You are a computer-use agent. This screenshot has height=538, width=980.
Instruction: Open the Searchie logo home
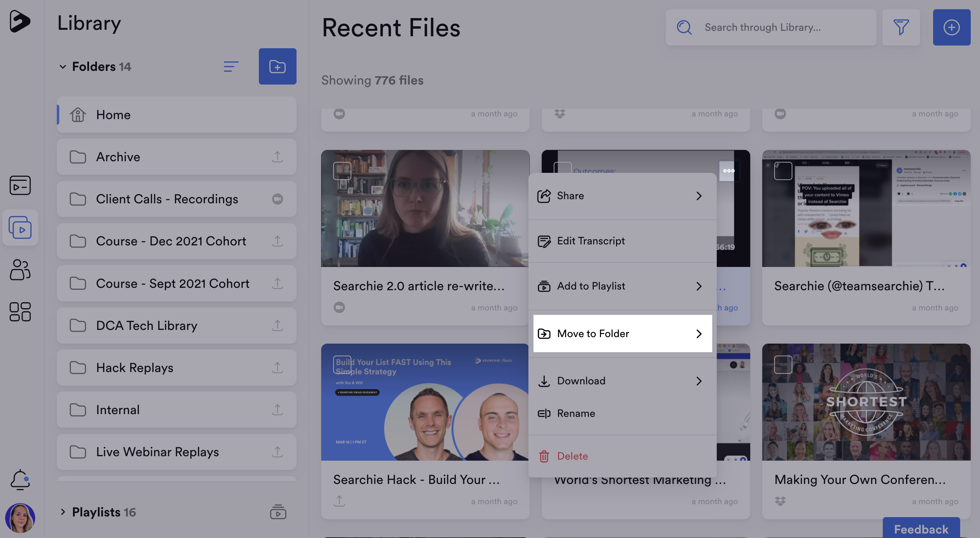point(20,21)
